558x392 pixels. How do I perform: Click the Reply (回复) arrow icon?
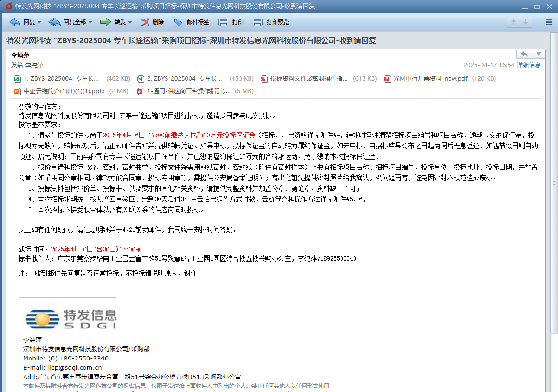pyautogui.click(x=15, y=22)
